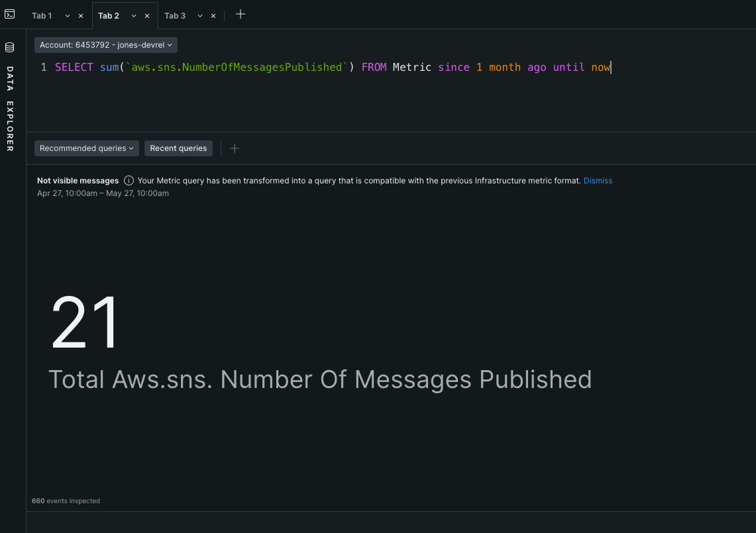This screenshot has height=533, width=756.
Task: Click the Apr 27 – May 27 date range text
Action: (103, 193)
